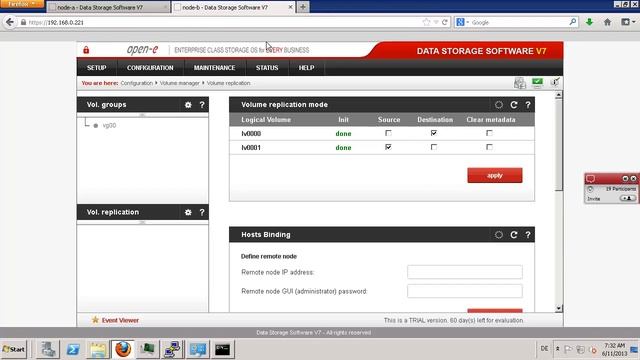This screenshot has width=640, height=360.
Task: Click the Windows Start button
Action: [x=13, y=349]
